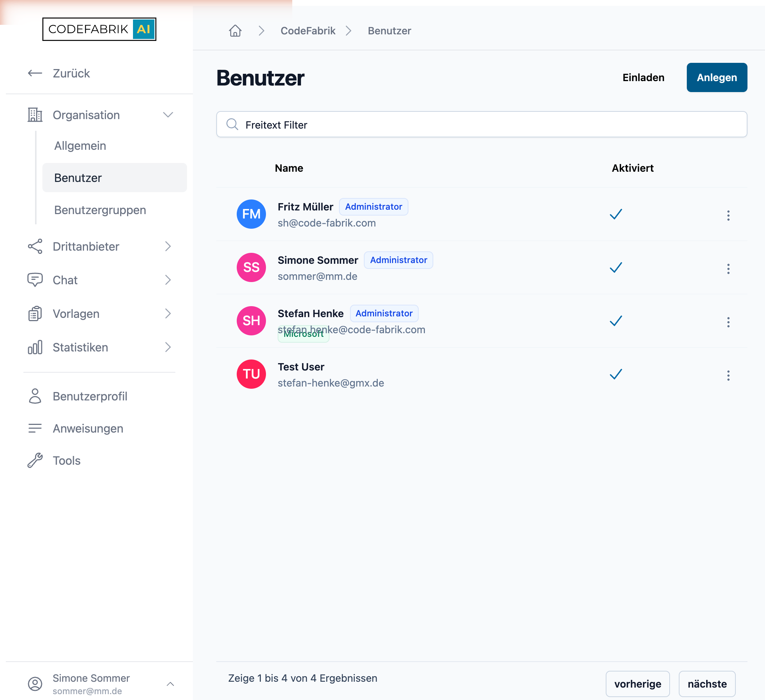Click the name Test User

click(301, 367)
